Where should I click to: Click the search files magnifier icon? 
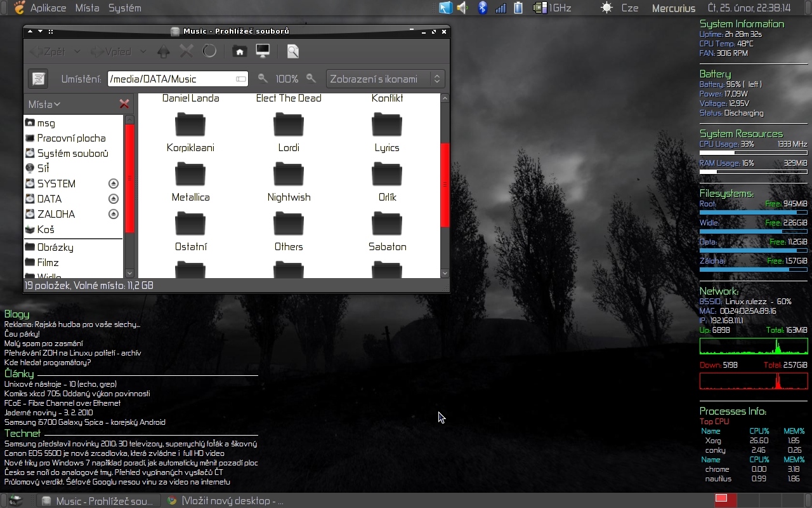(292, 51)
